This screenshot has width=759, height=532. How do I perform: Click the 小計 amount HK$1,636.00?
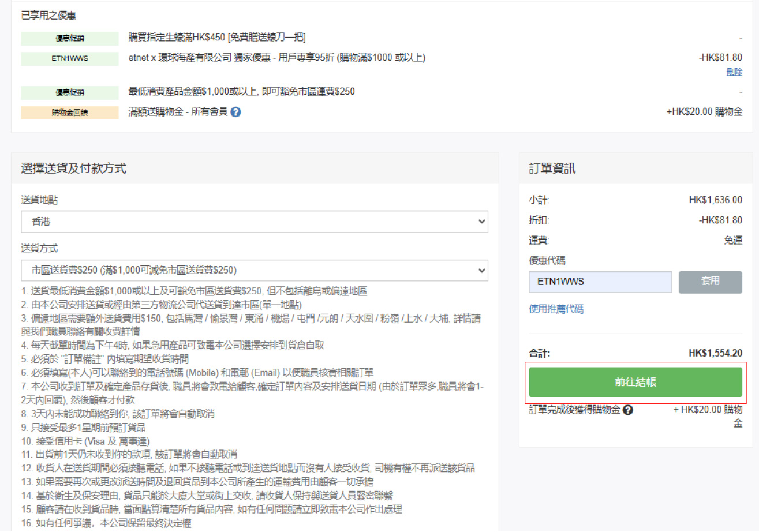point(715,200)
